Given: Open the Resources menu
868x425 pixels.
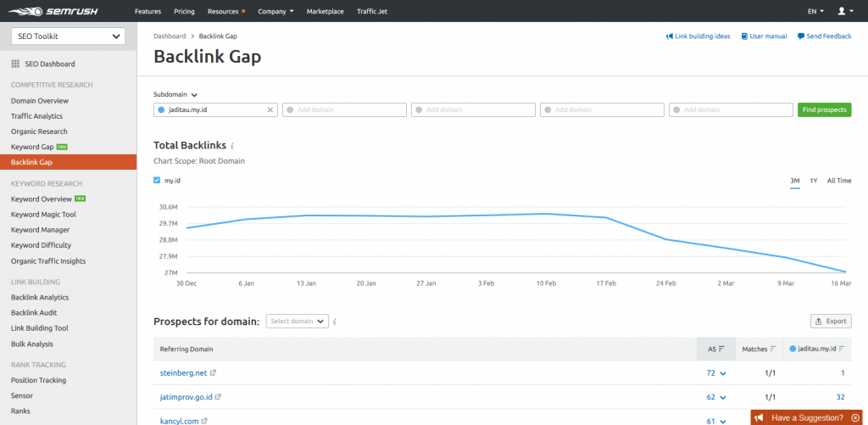Looking at the screenshot, I should (225, 11).
